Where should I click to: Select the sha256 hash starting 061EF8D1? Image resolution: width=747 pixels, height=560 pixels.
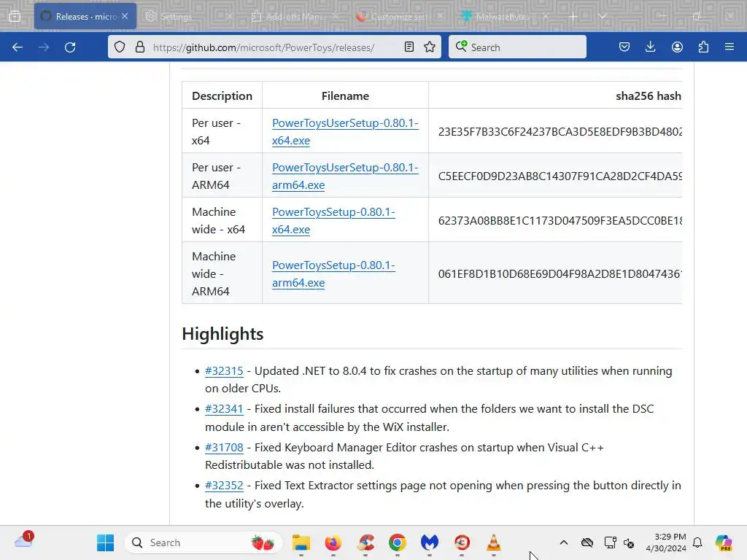point(560,274)
